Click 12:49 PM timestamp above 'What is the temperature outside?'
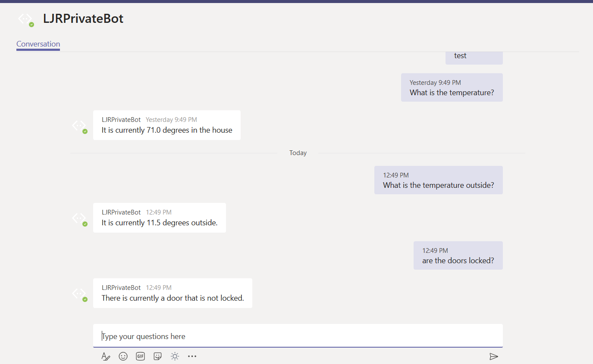593x364 pixels. (x=396, y=175)
